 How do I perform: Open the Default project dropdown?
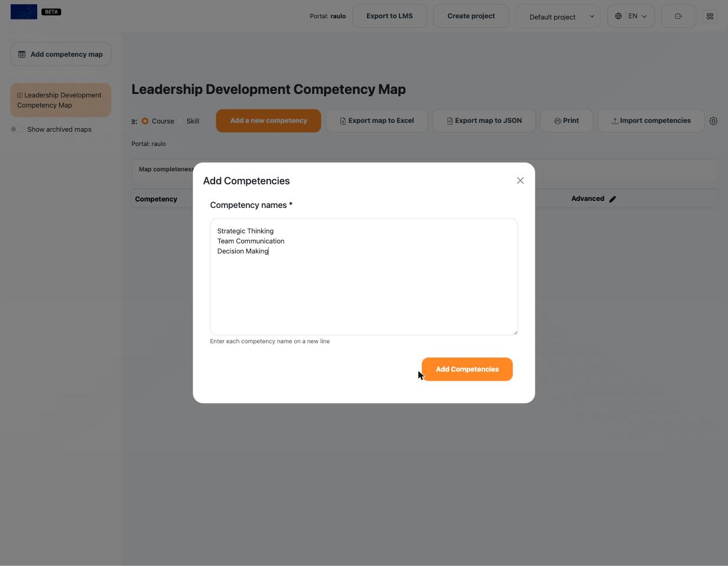558,17
